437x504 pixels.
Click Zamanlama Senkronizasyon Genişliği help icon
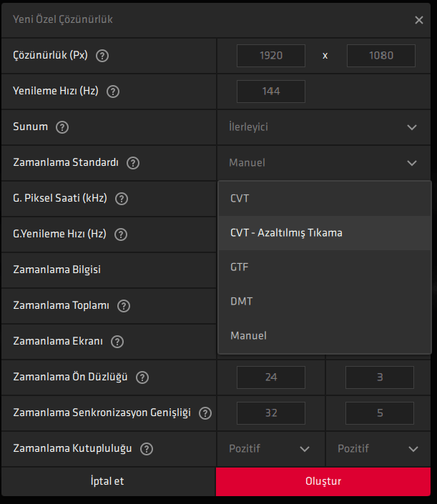(205, 413)
